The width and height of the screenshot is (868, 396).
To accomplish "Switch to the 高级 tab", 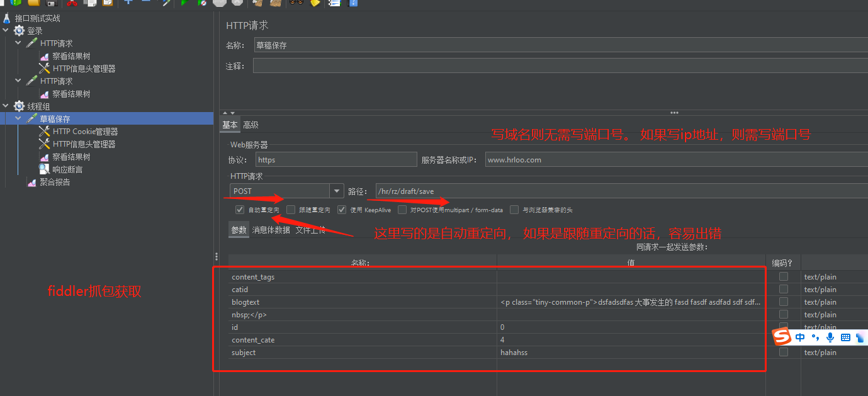I will click(x=251, y=125).
